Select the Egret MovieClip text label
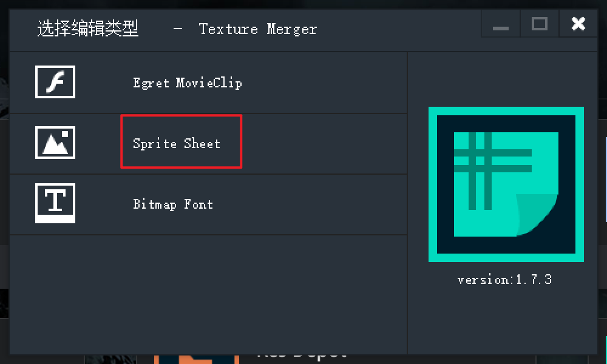 click(x=188, y=83)
